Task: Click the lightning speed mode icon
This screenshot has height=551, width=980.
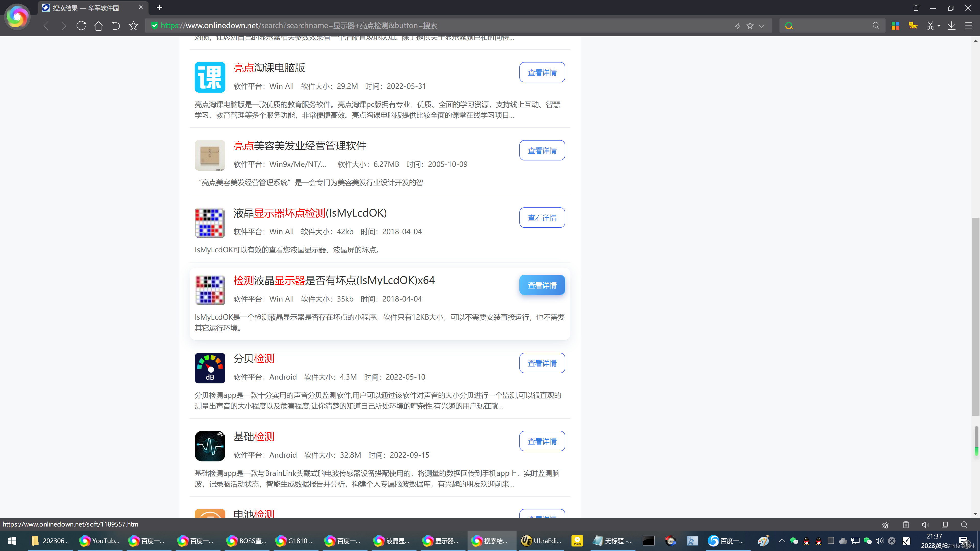Action: (737, 26)
